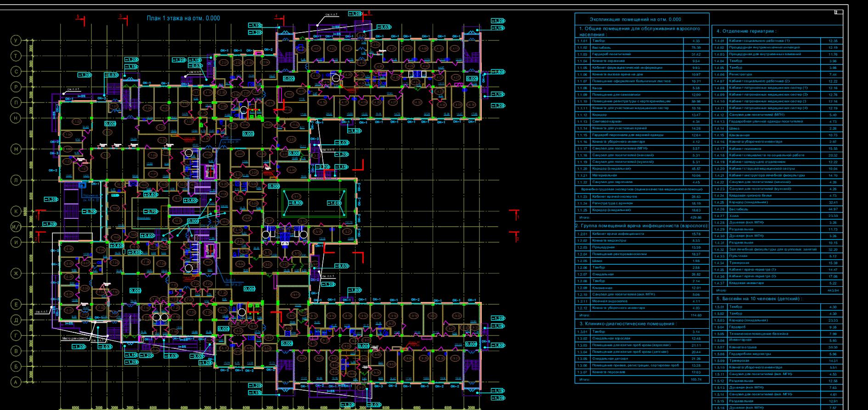Image resolution: width=868 pixels, height=410 pixels.
Task: Click the '3. Клинико-диагностические помещения' section heading
Action: pos(628,324)
